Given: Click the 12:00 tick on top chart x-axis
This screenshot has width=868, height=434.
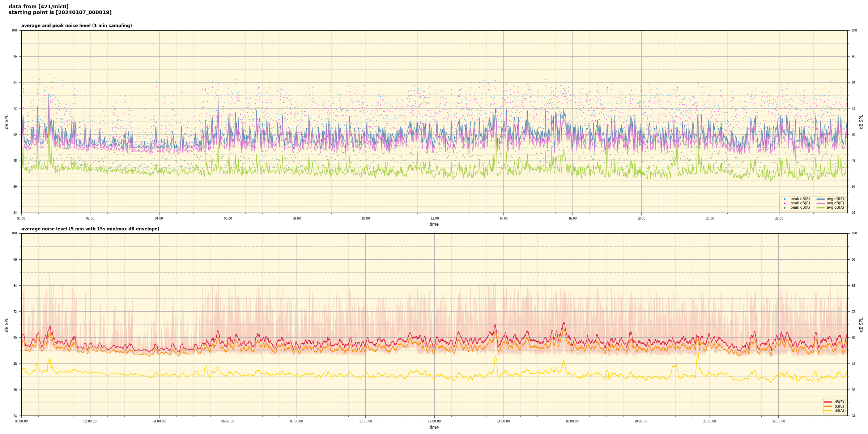Looking at the screenshot, I should point(435,218).
